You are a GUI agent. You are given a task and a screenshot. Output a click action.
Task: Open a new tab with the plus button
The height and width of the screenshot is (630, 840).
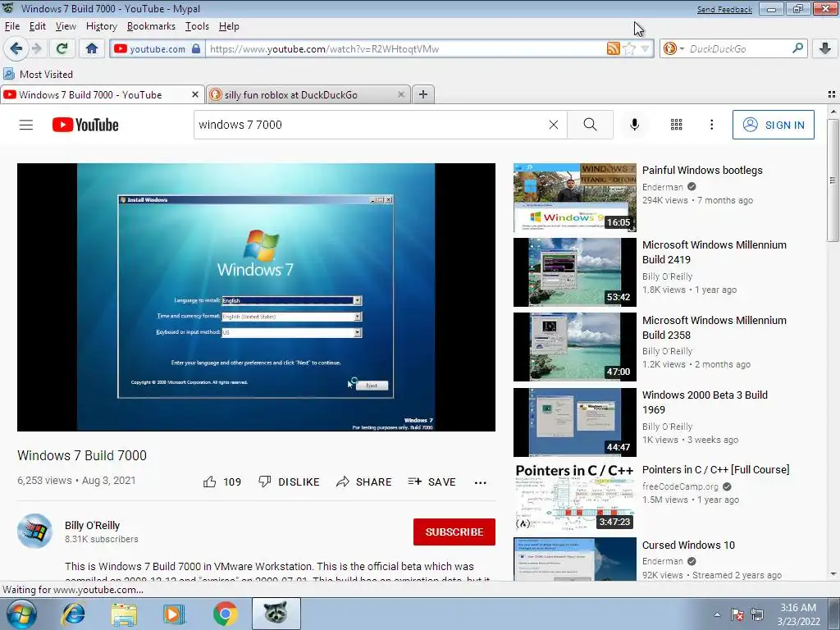point(423,94)
